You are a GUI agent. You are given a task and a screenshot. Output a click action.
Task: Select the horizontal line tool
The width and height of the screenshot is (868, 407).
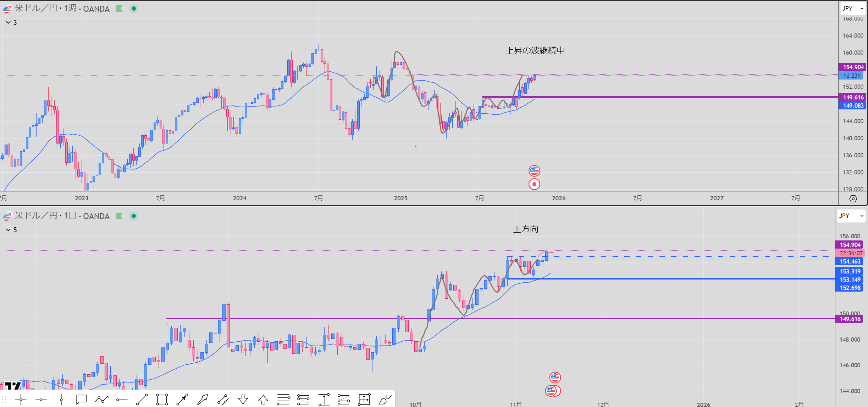click(41, 400)
